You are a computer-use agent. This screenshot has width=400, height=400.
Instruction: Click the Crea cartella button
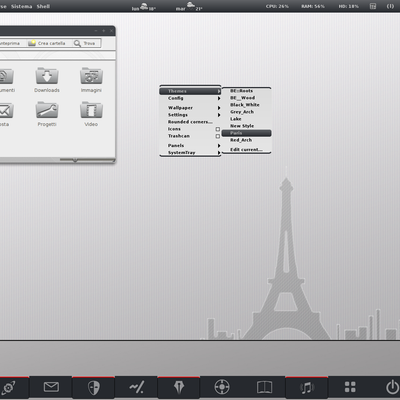(47, 43)
